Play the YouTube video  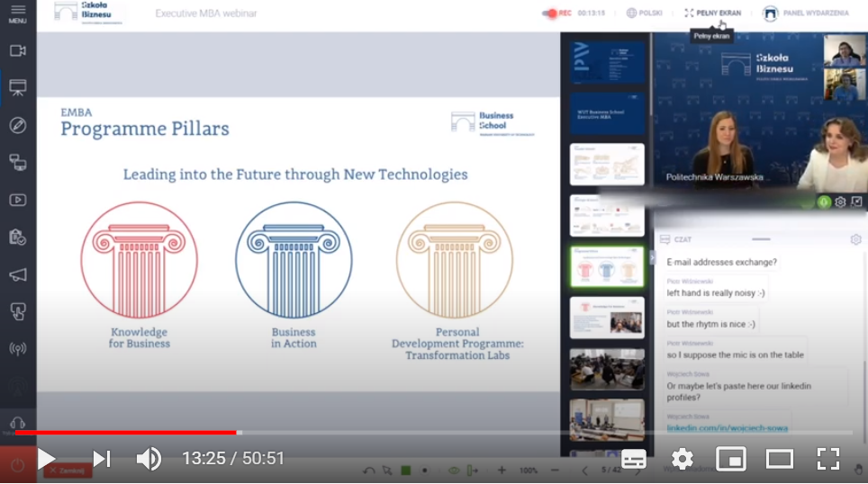click(x=46, y=459)
